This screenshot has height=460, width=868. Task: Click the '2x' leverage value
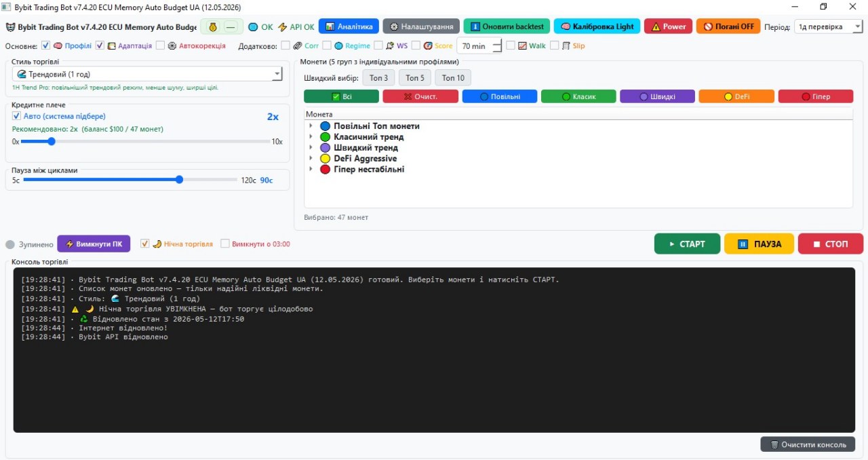pyautogui.click(x=273, y=117)
